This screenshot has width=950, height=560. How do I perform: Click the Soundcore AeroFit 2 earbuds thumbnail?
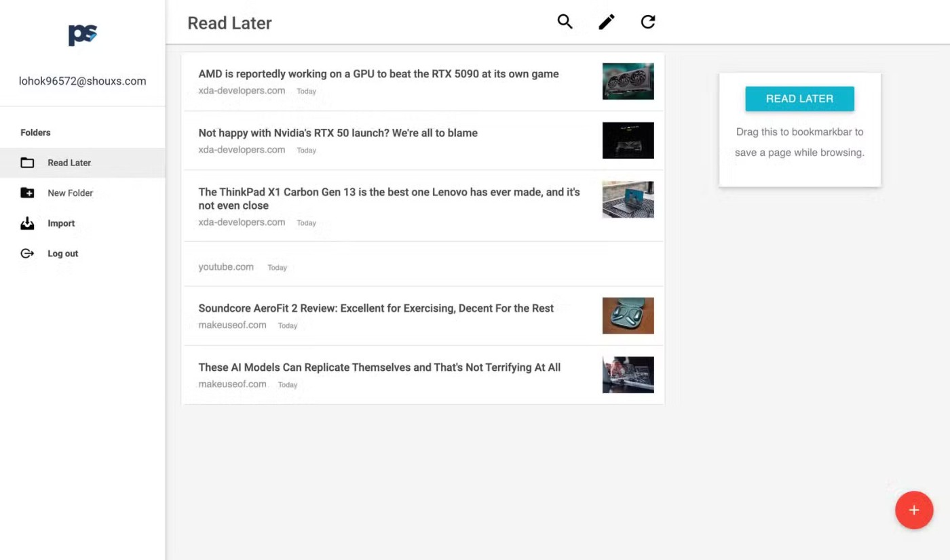pyautogui.click(x=628, y=316)
